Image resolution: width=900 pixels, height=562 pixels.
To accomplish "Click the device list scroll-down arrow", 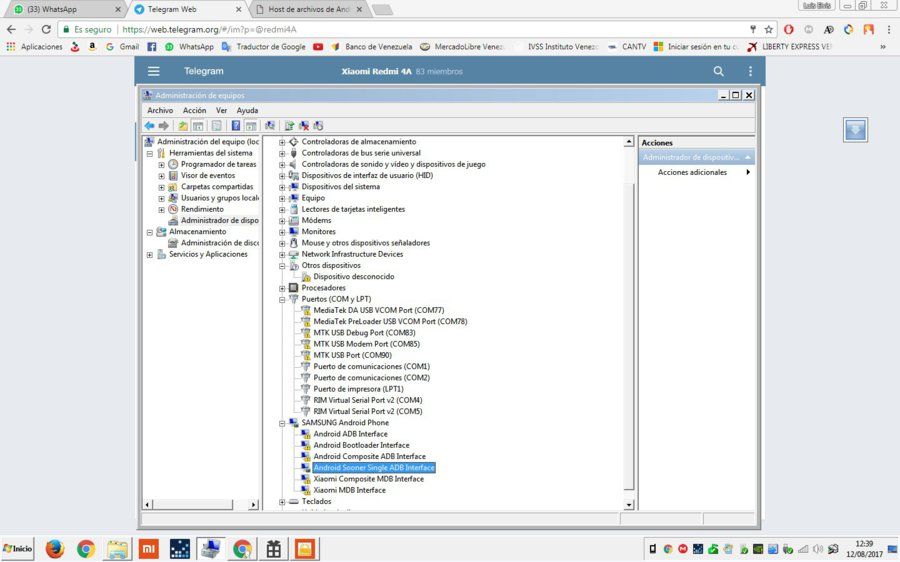I will point(629,505).
